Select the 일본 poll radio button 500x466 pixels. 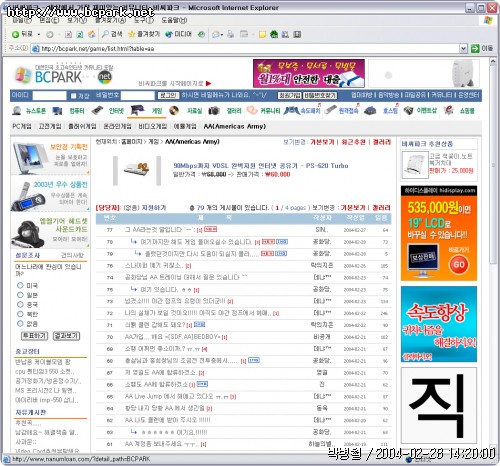pos(20,295)
